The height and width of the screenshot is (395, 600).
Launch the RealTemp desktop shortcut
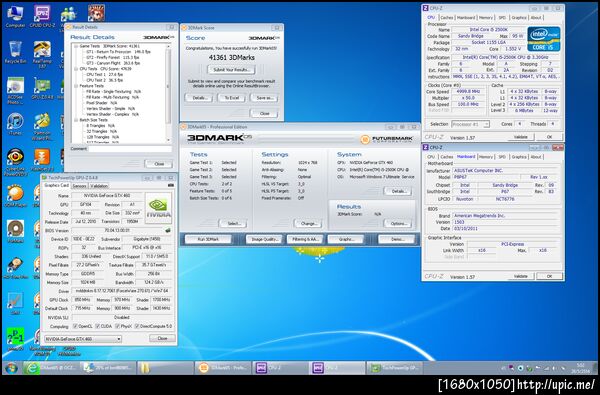[x=42, y=55]
